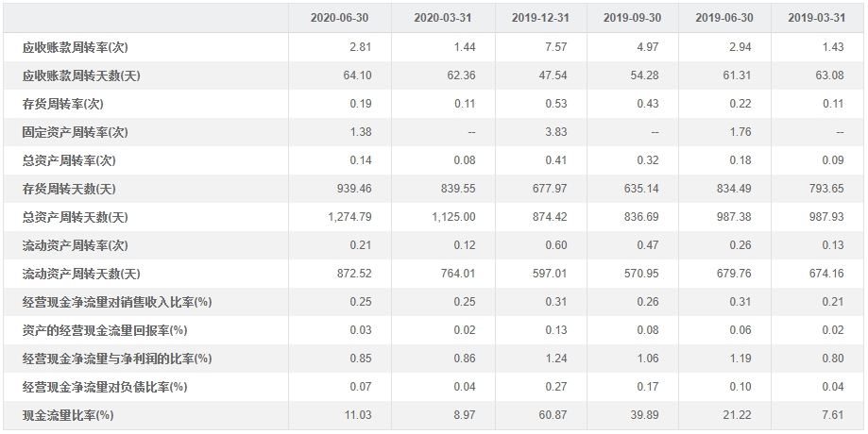Click the 固定资产周转率(次) row label
Image resolution: width=868 pixels, height=434 pixels.
[75, 132]
